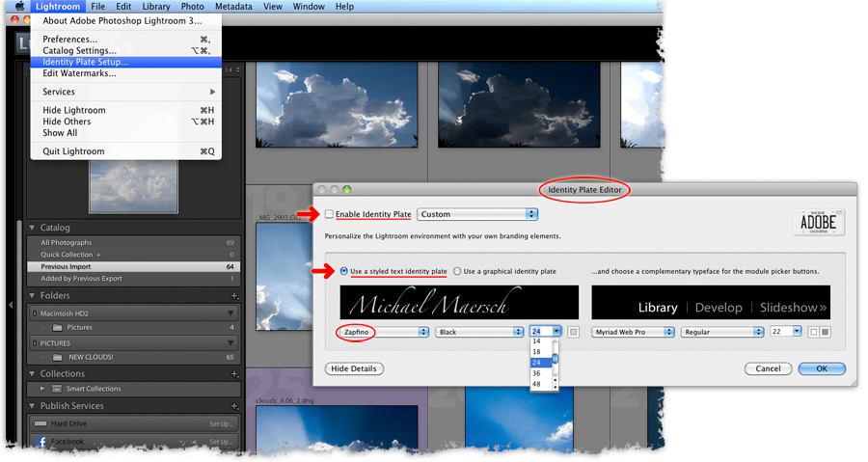
Task: Click the Hard Drive publish service icon
Action: (41, 423)
